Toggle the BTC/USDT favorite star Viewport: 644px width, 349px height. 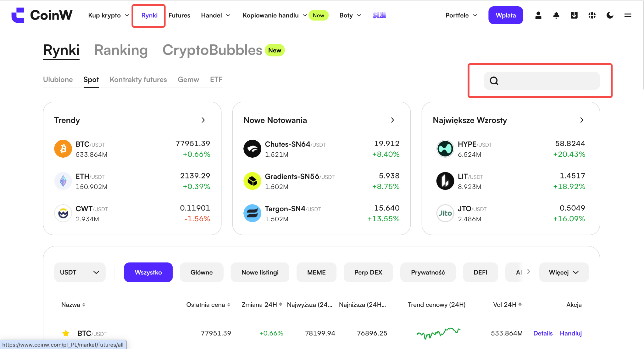[66, 333]
